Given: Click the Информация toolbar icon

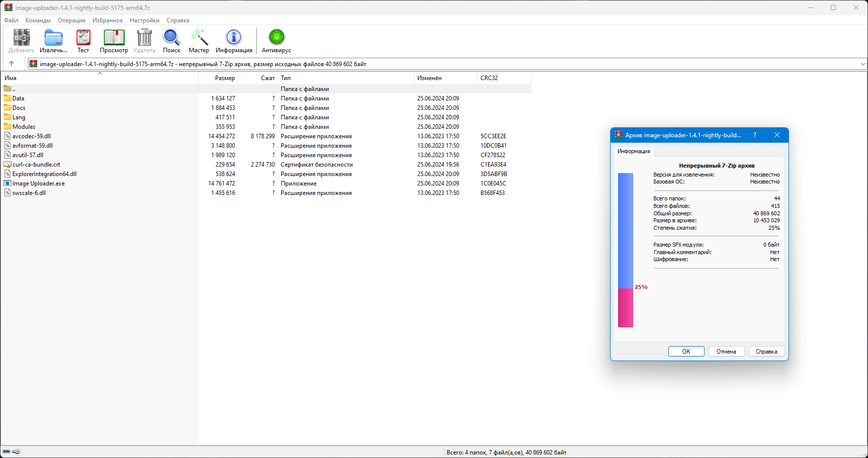Looking at the screenshot, I should [x=234, y=38].
